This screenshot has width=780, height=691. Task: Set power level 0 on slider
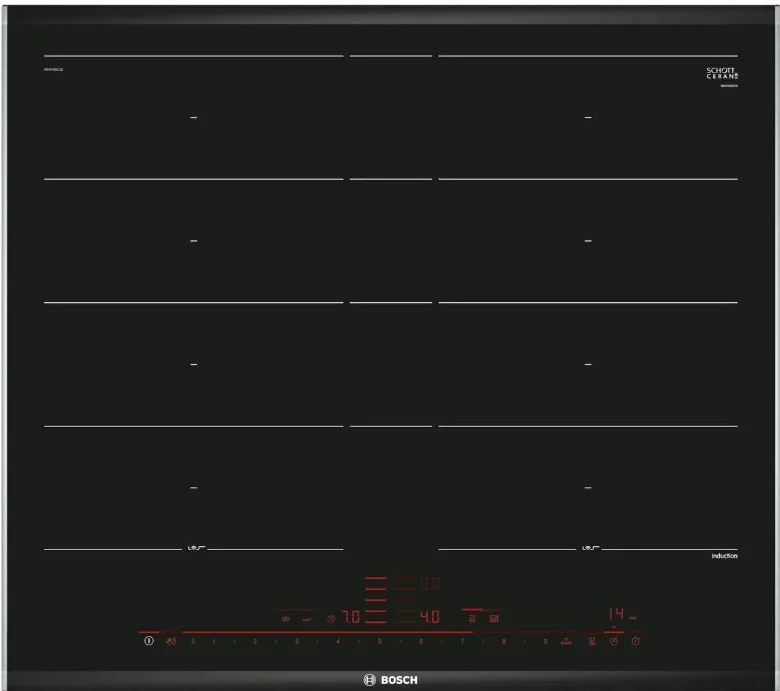tap(193, 641)
